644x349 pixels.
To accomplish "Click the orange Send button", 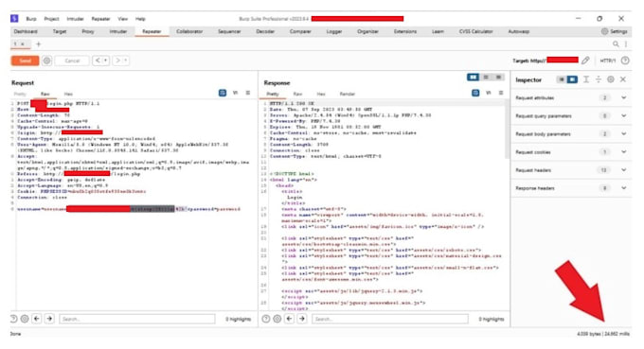I will (25, 61).
